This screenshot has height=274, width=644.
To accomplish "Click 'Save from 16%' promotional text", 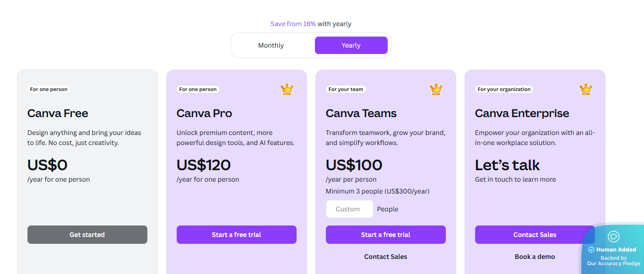I will (292, 23).
